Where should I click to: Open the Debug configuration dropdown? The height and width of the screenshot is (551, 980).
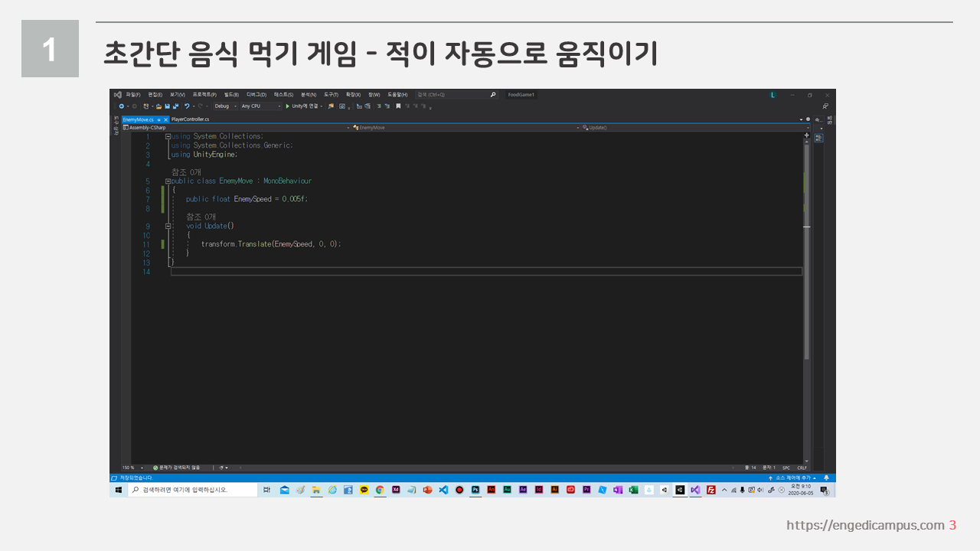point(225,106)
